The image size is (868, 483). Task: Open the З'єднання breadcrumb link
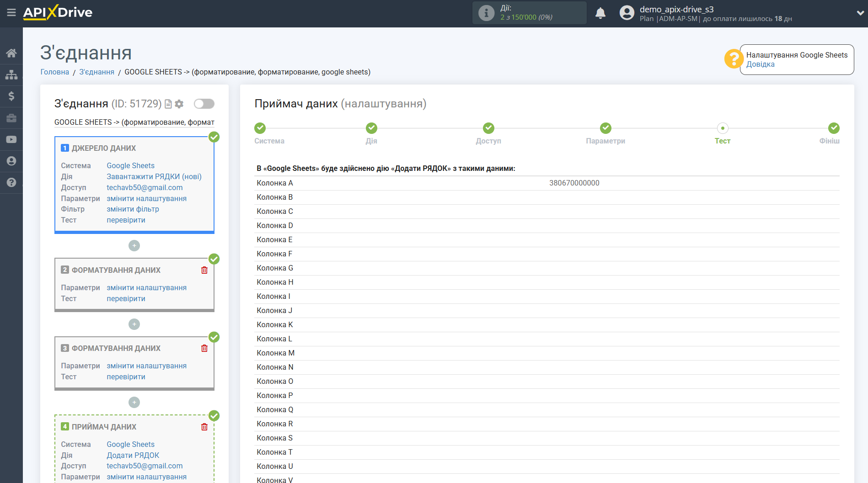click(97, 72)
